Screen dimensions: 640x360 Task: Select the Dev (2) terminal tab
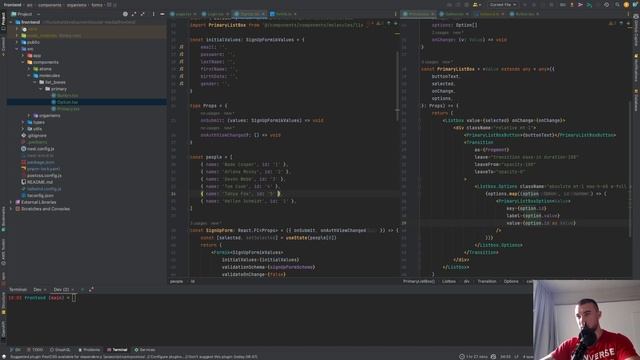tap(64, 289)
